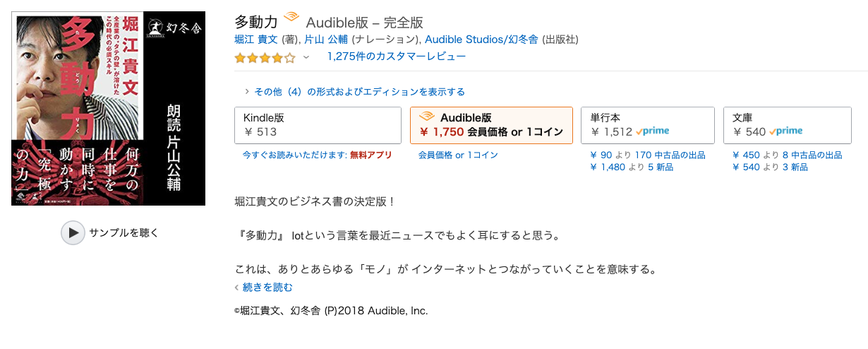868x349 pixels.
Task: Open the star rating dropdown arrow
Action: point(306,57)
